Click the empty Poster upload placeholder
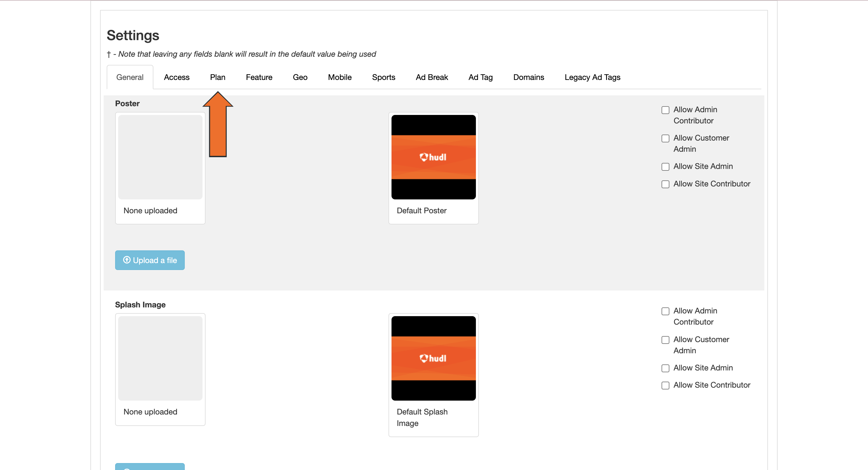The height and width of the screenshot is (470, 868). 160,157
